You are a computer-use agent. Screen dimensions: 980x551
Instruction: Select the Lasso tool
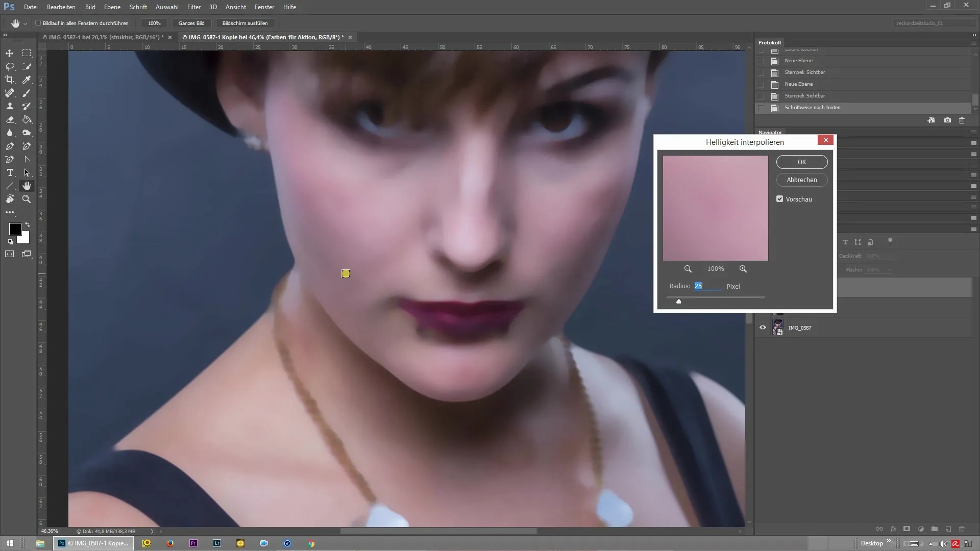click(10, 66)
